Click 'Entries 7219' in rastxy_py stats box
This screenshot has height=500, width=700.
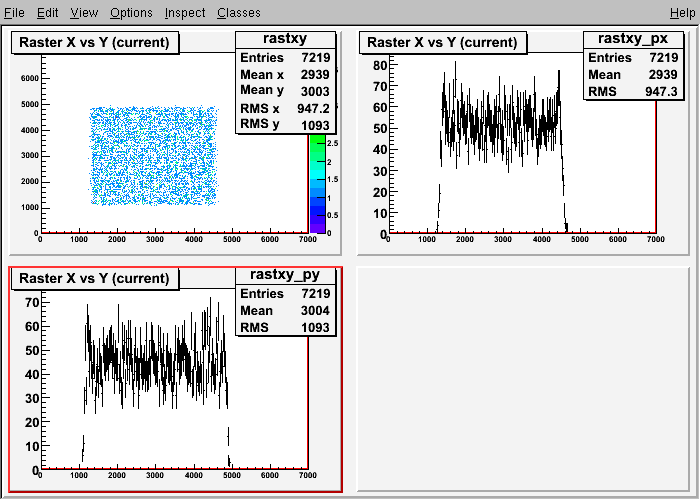(x=285, y=293)
